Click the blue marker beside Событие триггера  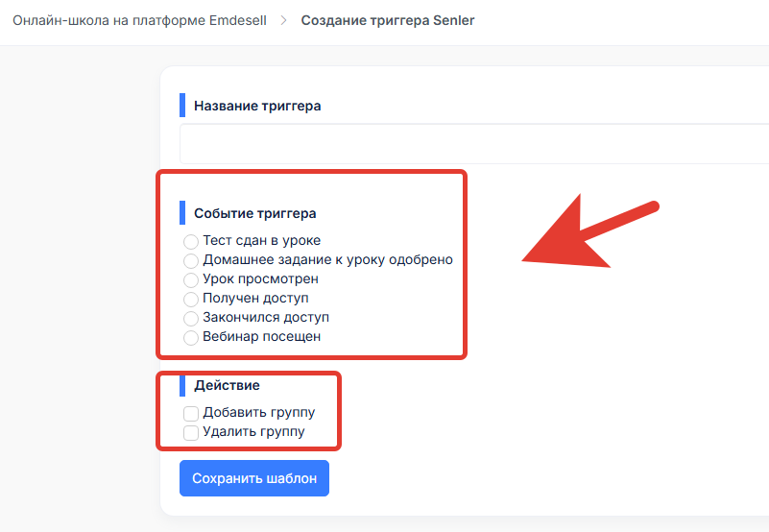(182, 213)
